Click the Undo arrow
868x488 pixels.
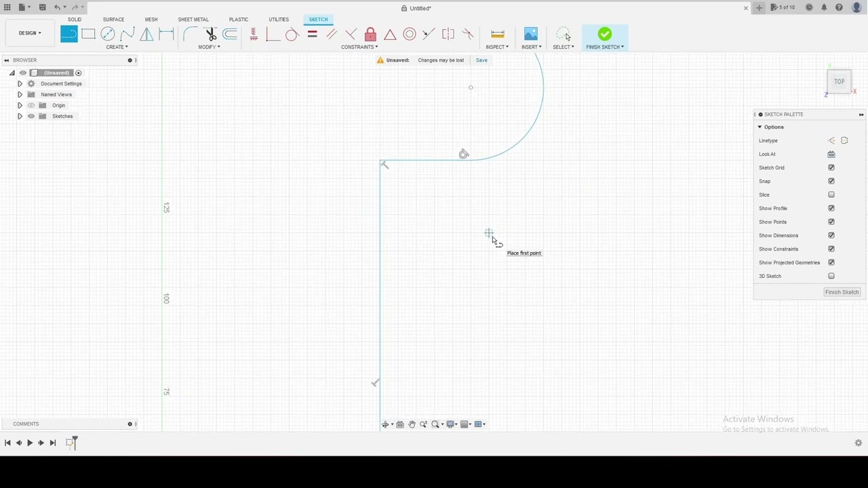57,7
